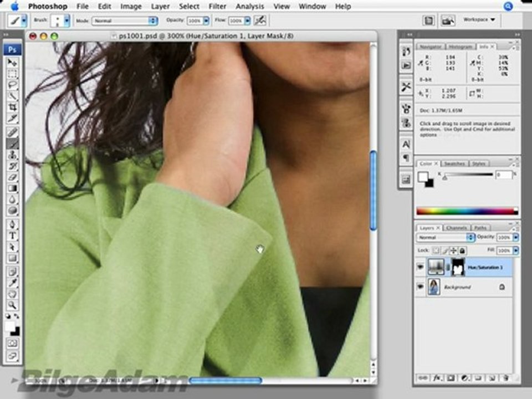
Task: Hide the Background layer
Action: (421, 287)
